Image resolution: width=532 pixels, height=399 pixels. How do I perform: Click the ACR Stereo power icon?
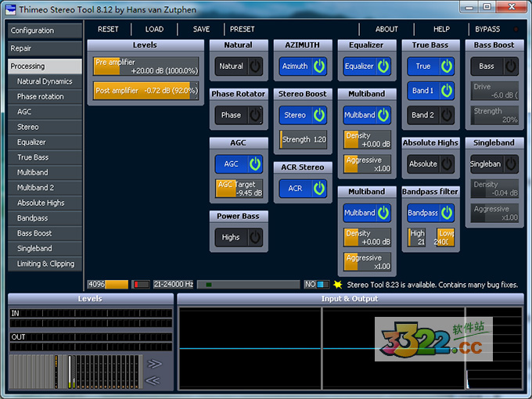[318, 188]
